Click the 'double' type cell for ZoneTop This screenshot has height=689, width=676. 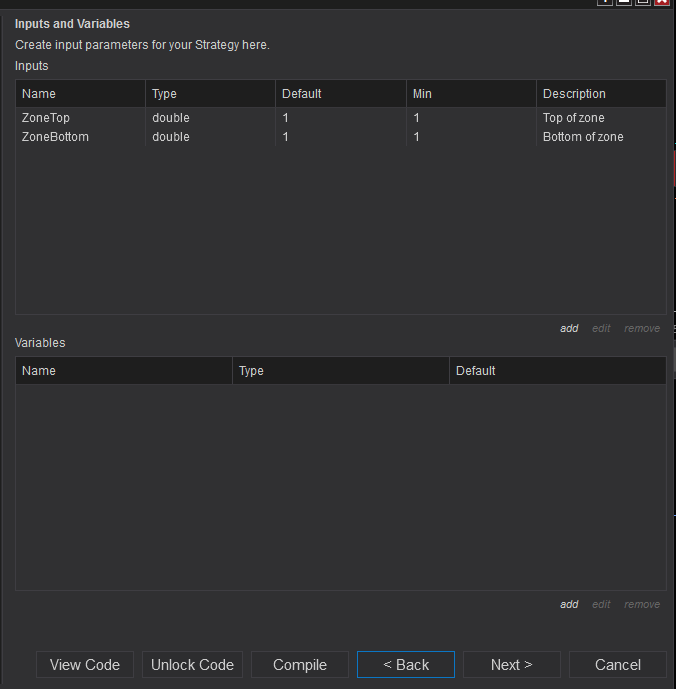[171, 118]
